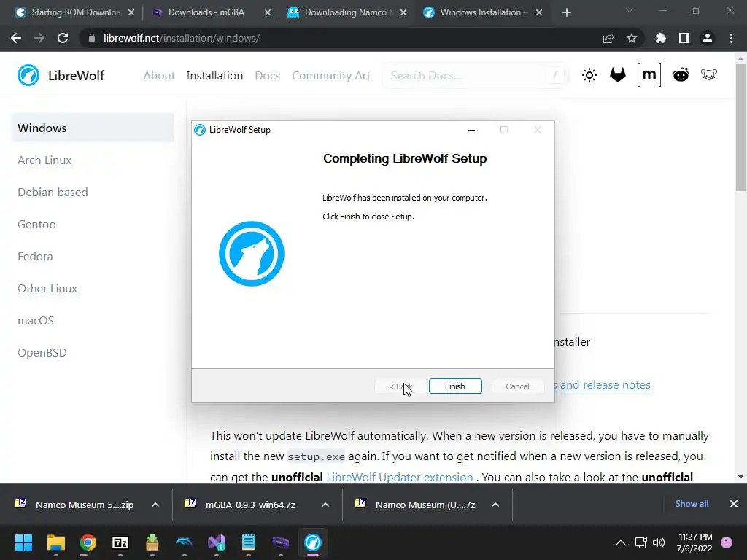Open Chrome from taskbar
747x560 pixels.
click(x=88, y=542)
